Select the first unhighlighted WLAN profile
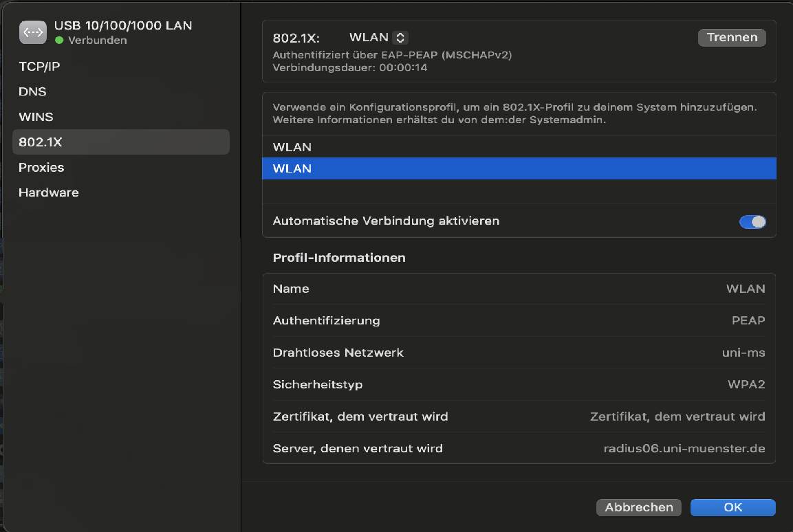 292,147
